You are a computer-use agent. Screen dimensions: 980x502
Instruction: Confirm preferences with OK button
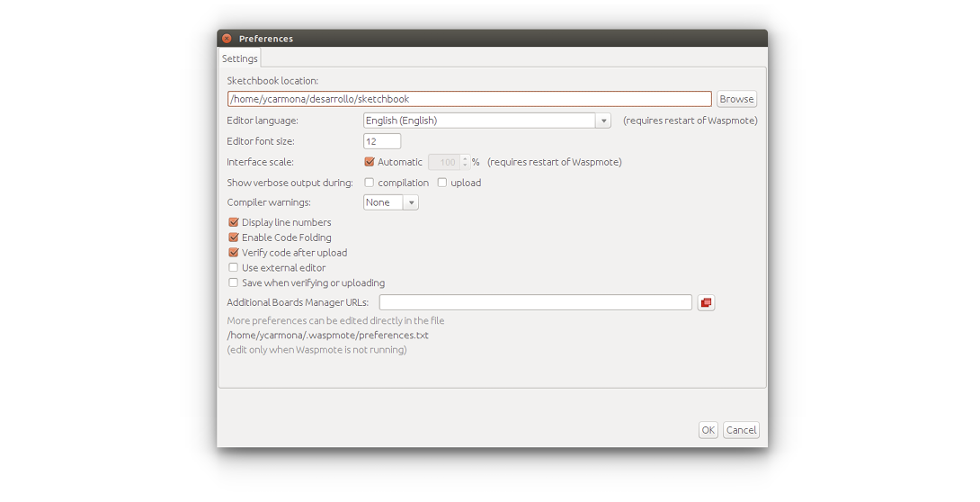point(708,430)
